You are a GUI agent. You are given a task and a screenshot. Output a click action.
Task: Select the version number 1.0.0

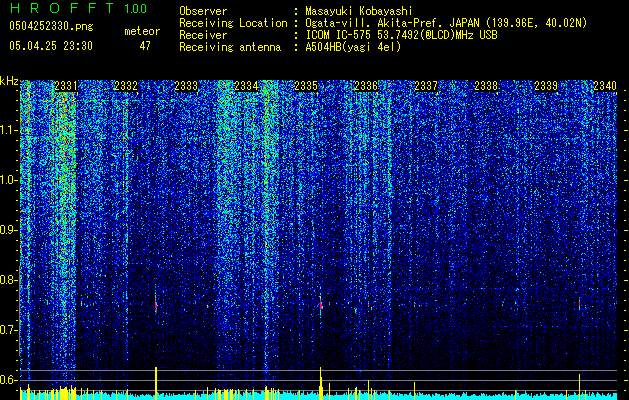click(x=135, y=8)
